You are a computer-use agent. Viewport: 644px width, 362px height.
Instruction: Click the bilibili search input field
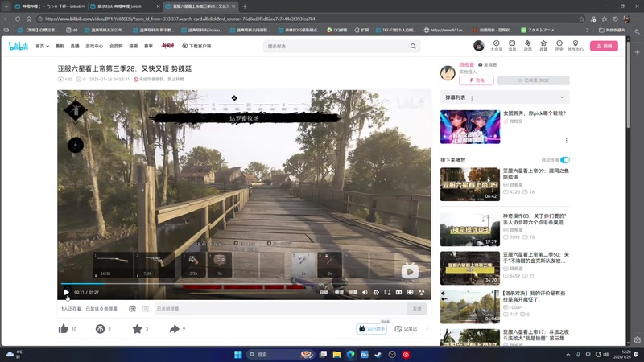[336, 47]
